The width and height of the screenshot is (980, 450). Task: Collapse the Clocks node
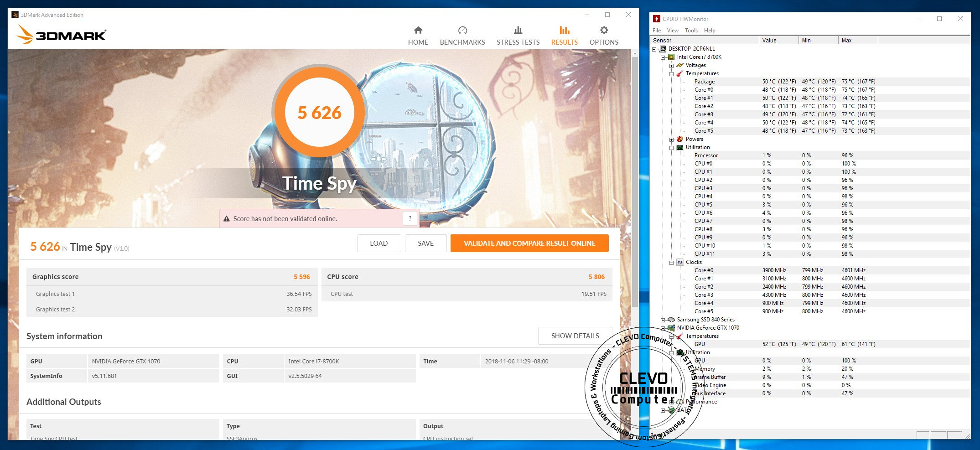(x=671, y=263)
